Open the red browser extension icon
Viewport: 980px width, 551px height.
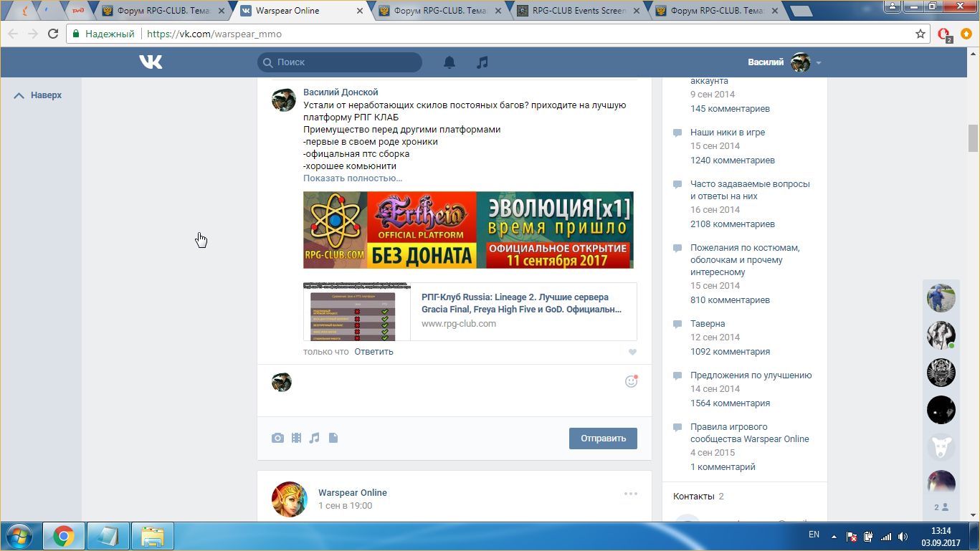click(x=944, y=34)
